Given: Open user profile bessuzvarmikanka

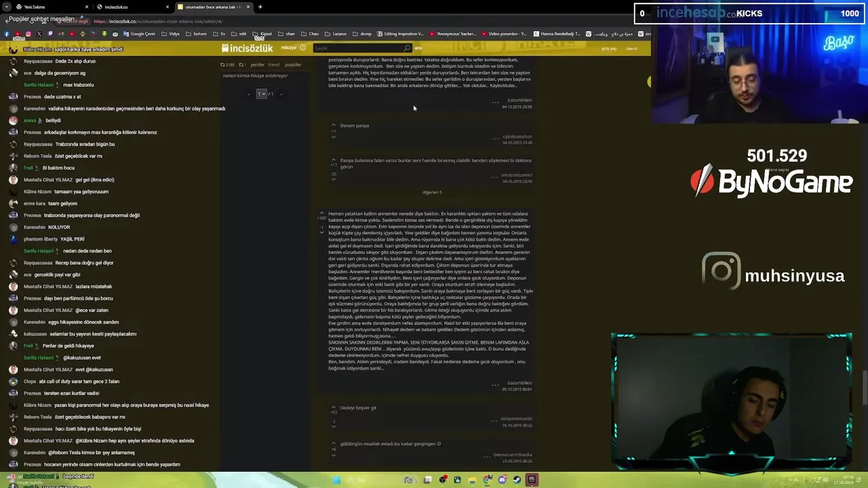Looking at the screenshot, I should click(513, 455).
